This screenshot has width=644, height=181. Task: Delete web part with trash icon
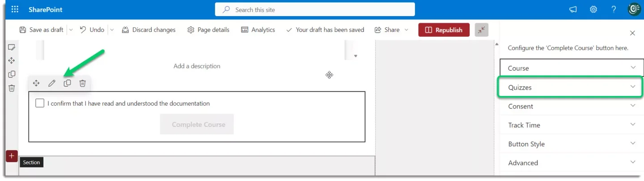[x=82, y=83]
